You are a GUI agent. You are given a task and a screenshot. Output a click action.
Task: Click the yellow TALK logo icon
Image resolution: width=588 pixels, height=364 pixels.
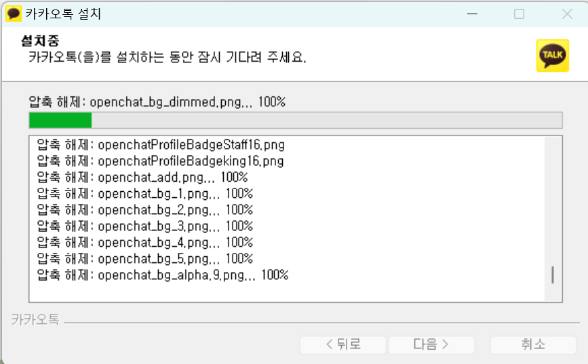pos(552,56)
